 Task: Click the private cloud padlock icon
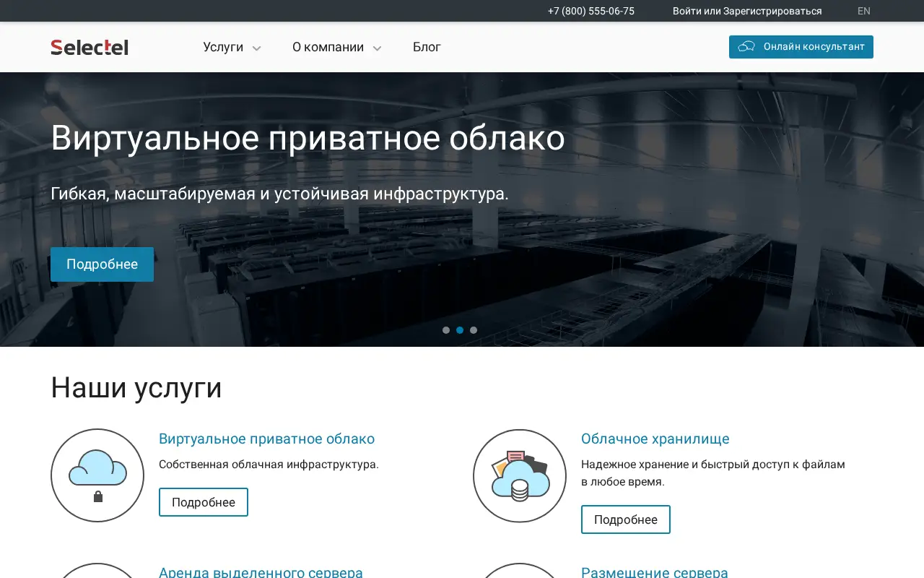pos(98,496)
